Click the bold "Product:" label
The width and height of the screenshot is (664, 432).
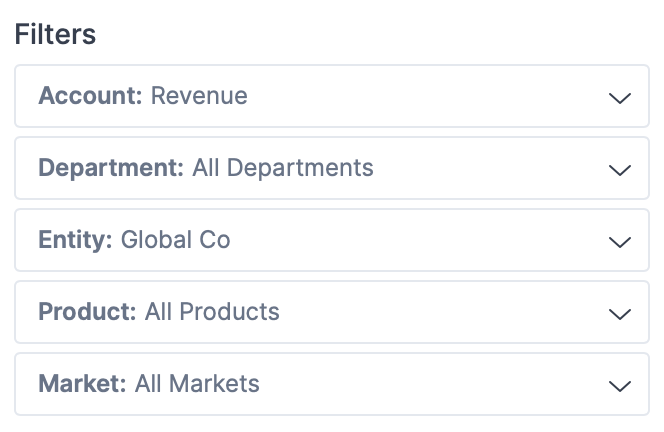tap(87, 312)
